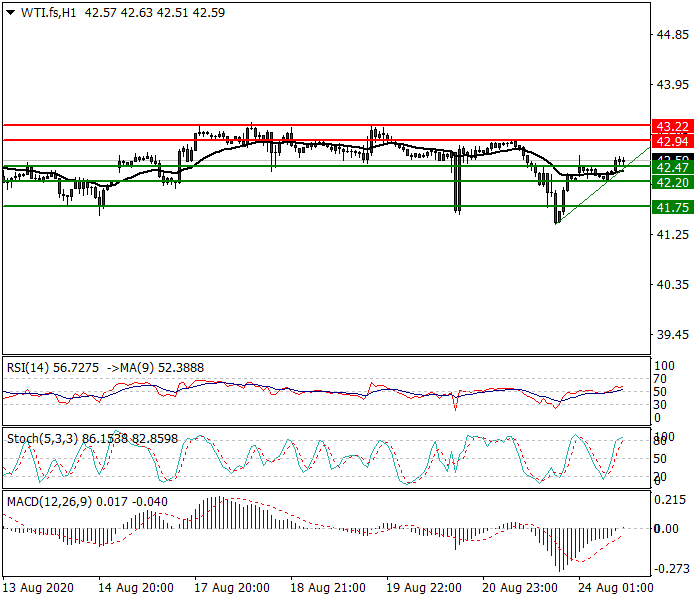Click the 14 Aug 20:00 time label
Viewport: 700px width, 600px height.
(136, 588)
